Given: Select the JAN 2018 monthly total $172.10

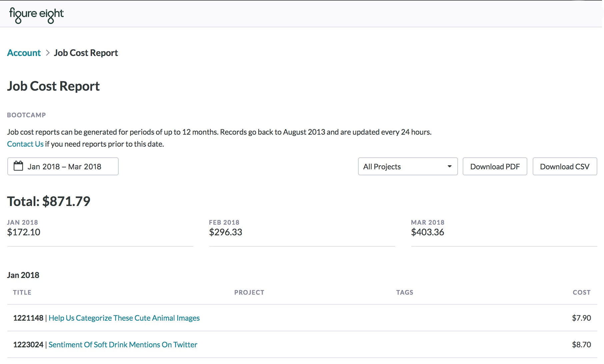Looking at the screenshot, I should coord(24,232).
